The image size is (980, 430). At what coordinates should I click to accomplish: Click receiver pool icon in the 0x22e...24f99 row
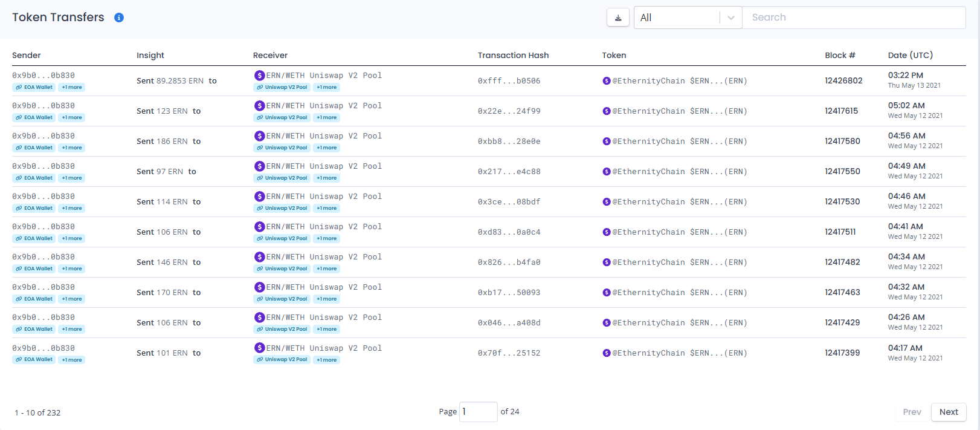coord(259,106)
